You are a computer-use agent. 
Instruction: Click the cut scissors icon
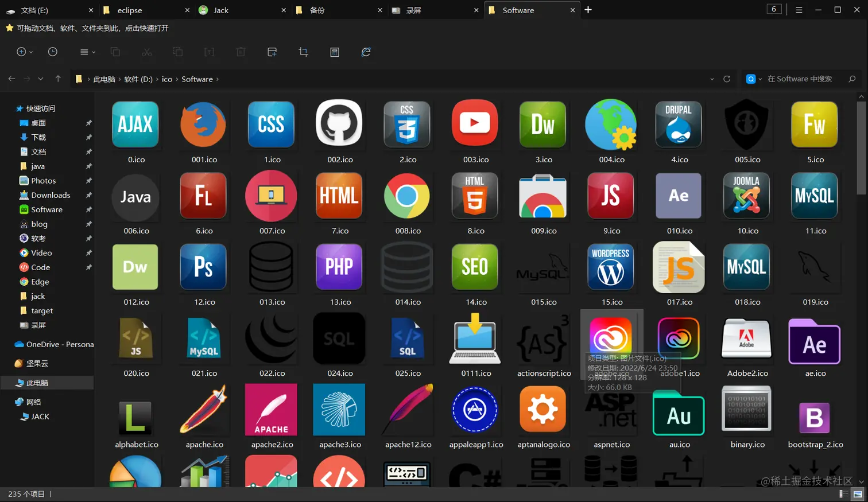tap(147, 52)
